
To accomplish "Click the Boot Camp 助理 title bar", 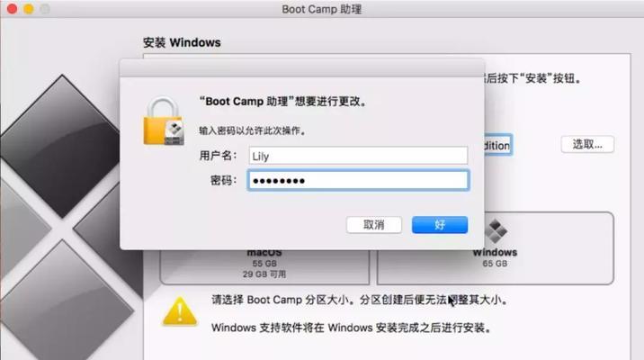I will pyautogui.click(x=322, y=9).
